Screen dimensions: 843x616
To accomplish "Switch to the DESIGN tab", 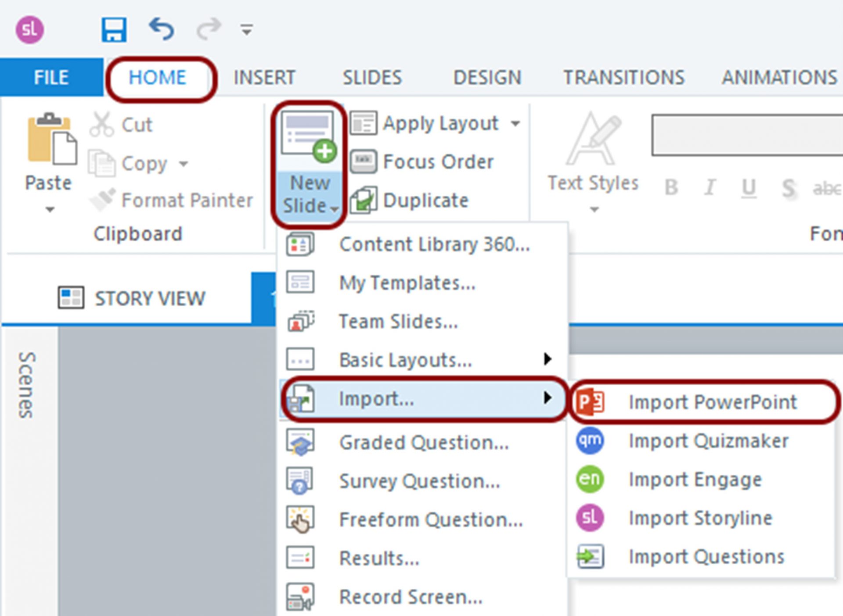I will click(x=487, y=77).
